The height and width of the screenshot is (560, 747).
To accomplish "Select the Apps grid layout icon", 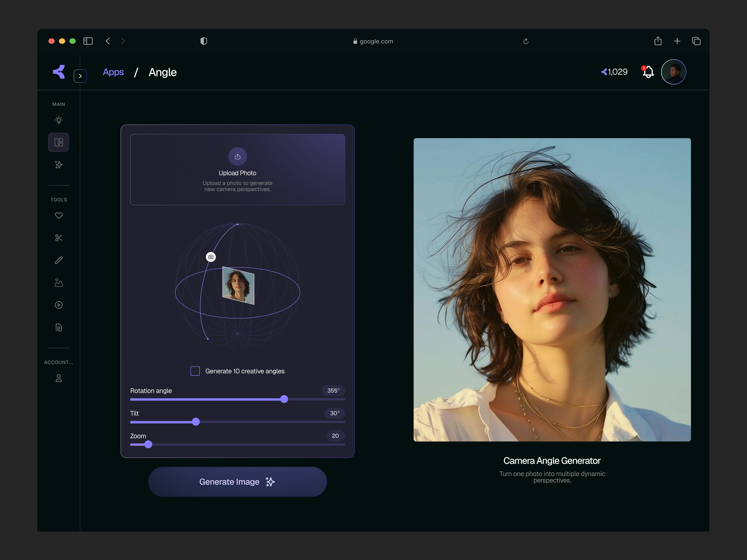I will 59,142.
